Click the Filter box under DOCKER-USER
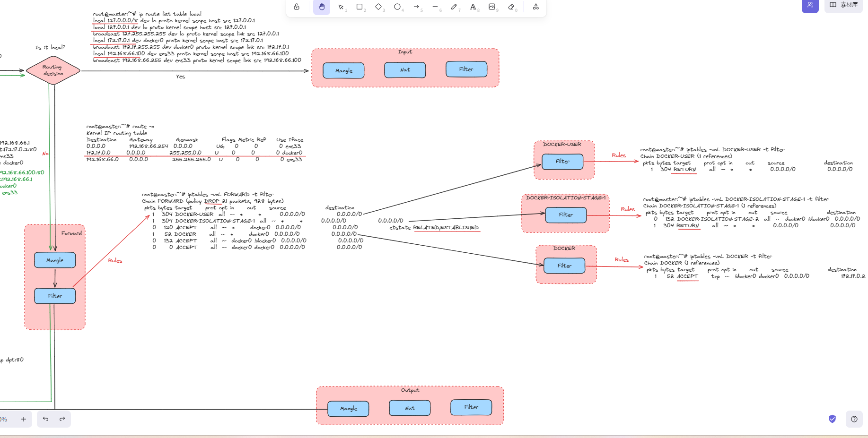This screenshot has height=438, width=868. [x=562, y=162]
